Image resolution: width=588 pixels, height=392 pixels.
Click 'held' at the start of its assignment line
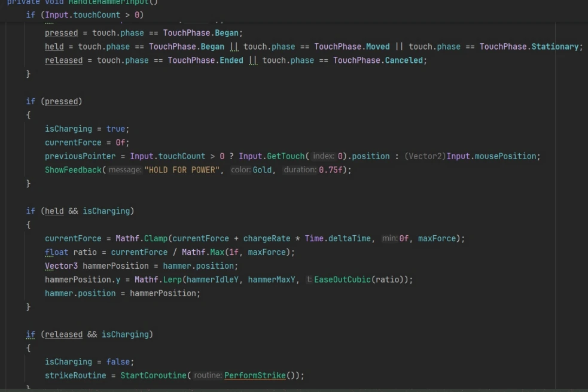coord(54,47)
